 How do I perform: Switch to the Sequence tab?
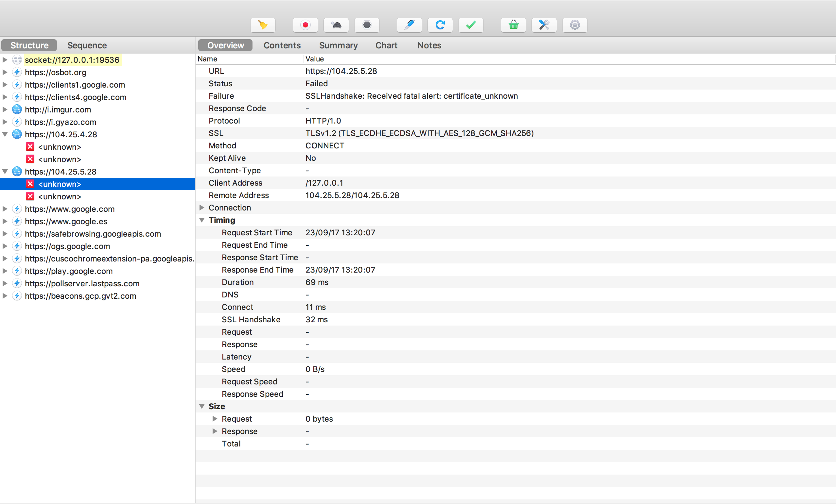click(x=87, y=45)
